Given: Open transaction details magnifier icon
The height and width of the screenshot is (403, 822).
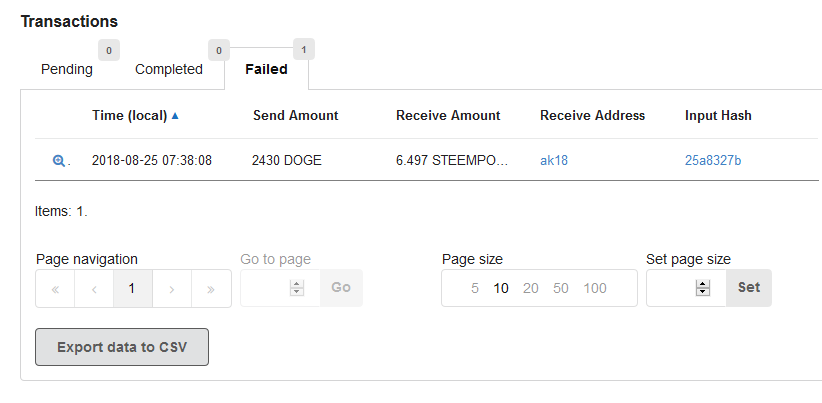Looking at the screenshot, I should tap(58, 160).
